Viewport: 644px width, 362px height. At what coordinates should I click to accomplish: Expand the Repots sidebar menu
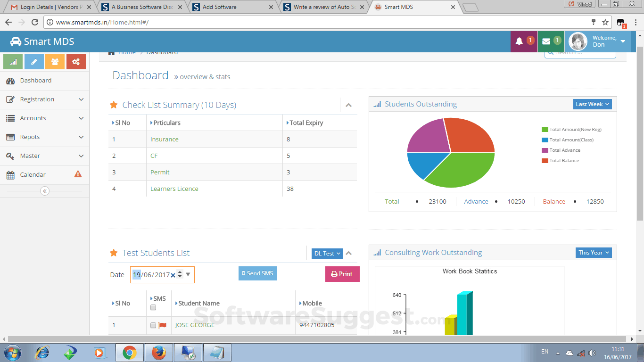click(44, 137)
